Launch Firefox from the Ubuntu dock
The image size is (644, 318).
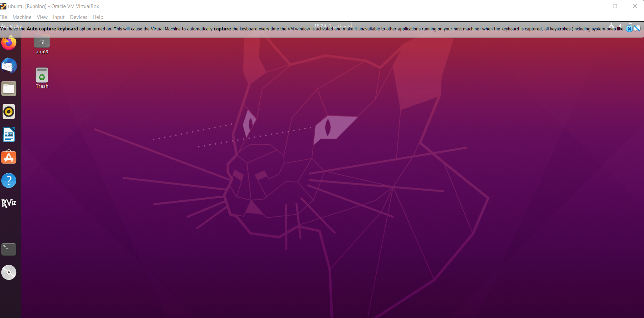coord(9,43)
